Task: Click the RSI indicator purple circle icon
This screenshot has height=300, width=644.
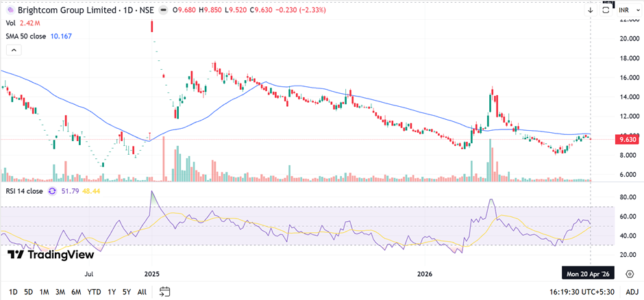Action: [52, 191]
